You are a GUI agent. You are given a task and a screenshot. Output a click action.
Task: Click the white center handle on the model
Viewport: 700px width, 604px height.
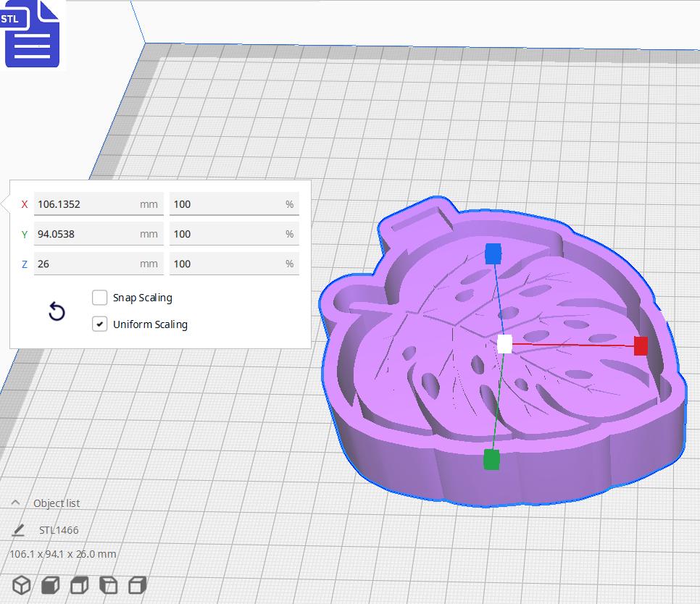tap(505, 345)
